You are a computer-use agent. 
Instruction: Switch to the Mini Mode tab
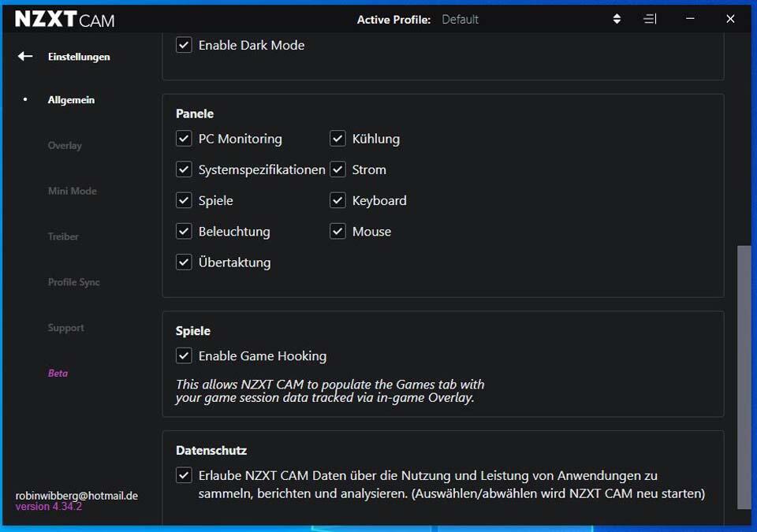(72, 192)
